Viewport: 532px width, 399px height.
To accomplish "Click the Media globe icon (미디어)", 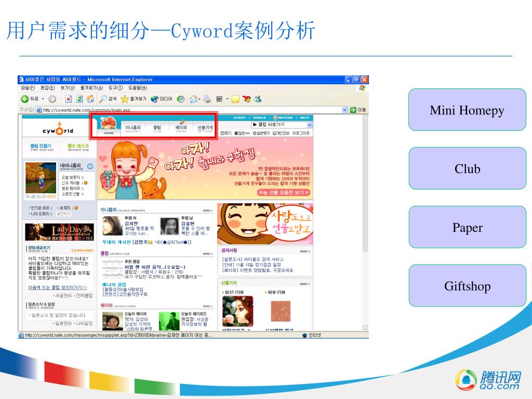I will [155, 99].
